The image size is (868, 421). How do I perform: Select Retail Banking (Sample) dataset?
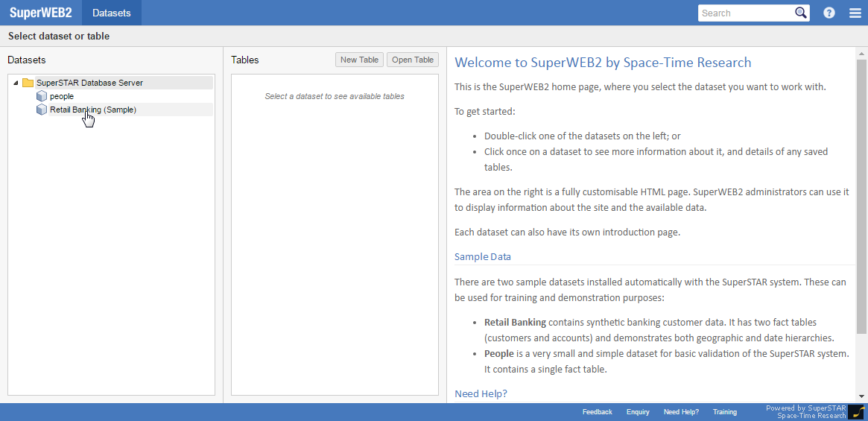[93, 110]
